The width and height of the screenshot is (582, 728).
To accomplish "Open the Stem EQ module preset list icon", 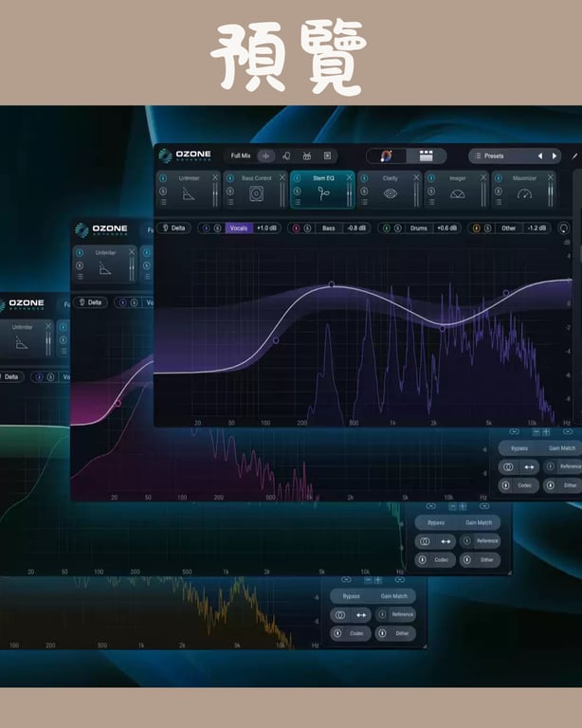I will (x=298, y=202).
